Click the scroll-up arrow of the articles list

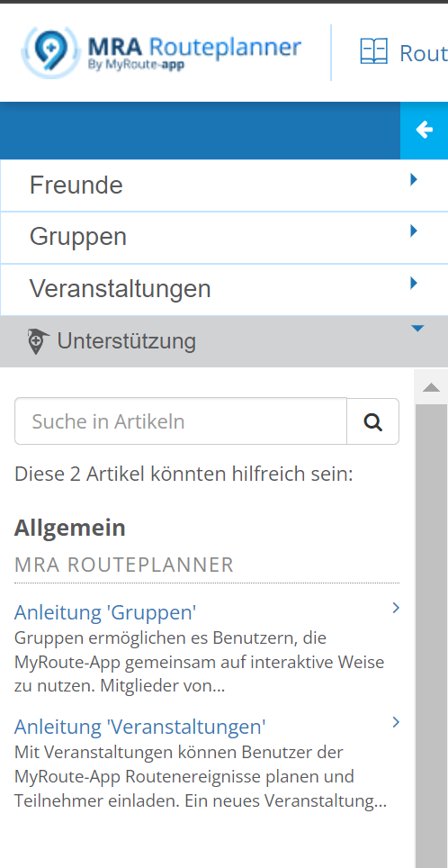[431, 387]
